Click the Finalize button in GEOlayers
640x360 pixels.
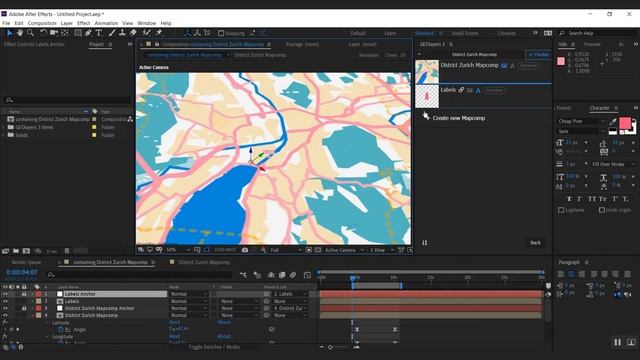point(538,55)
